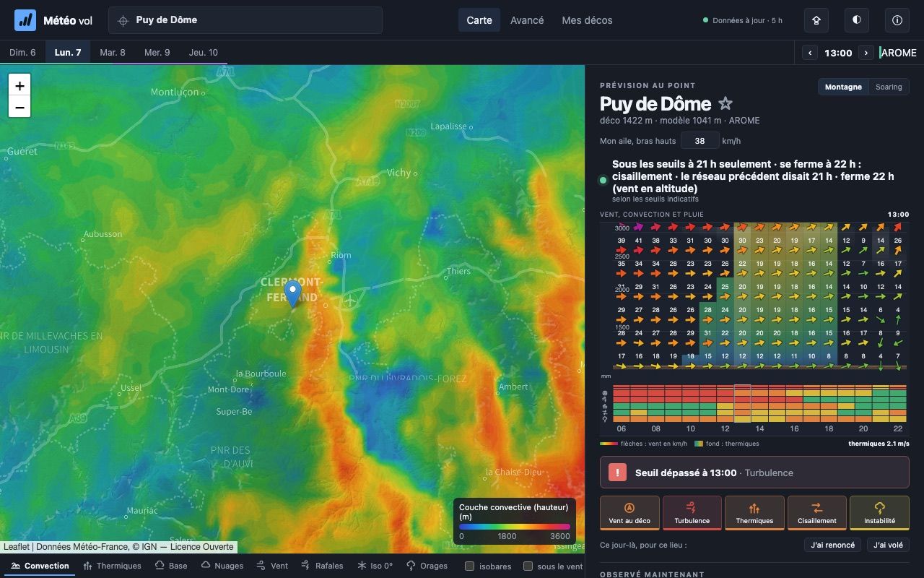
Task: Edit the wing speed field showing 38
Action: (x=699, y=141)
